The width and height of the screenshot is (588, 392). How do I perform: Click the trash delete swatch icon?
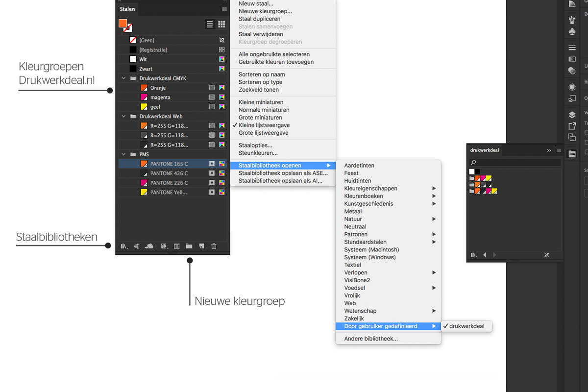(214, 246)
